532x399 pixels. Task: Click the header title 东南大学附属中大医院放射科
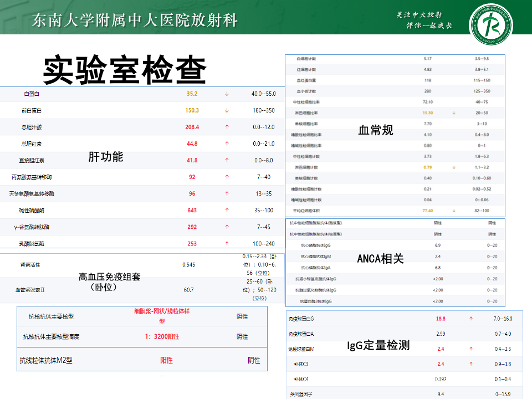click(x=135, y=21)
